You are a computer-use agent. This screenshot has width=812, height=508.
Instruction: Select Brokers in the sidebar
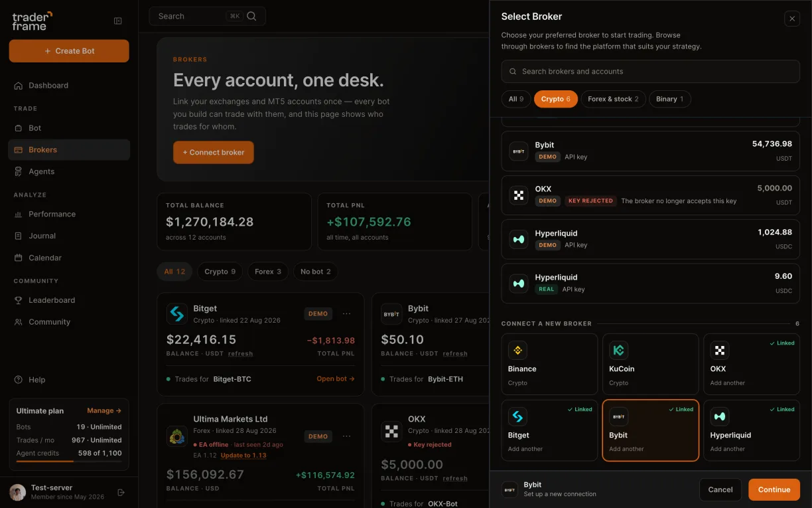coord(69,149)
